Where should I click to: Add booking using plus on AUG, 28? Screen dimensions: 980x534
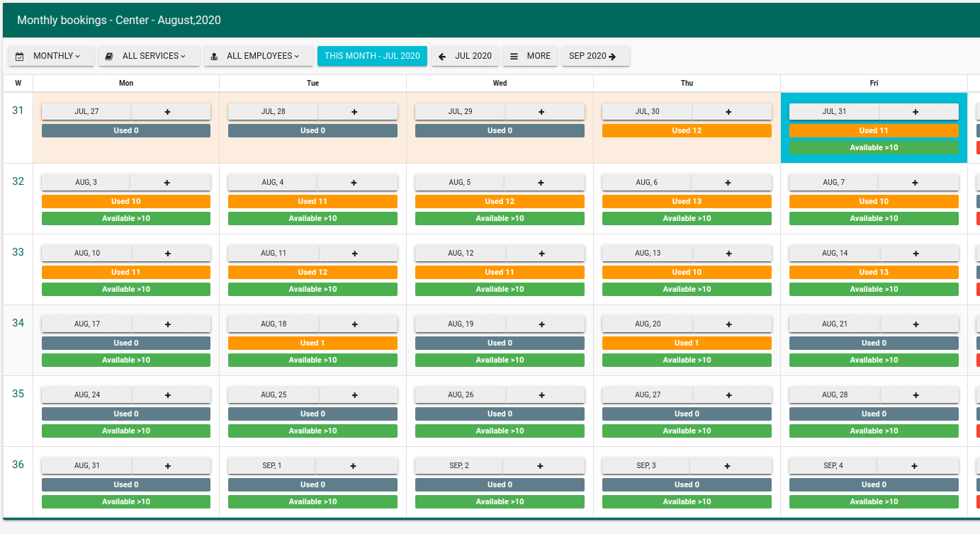(916, 395)
